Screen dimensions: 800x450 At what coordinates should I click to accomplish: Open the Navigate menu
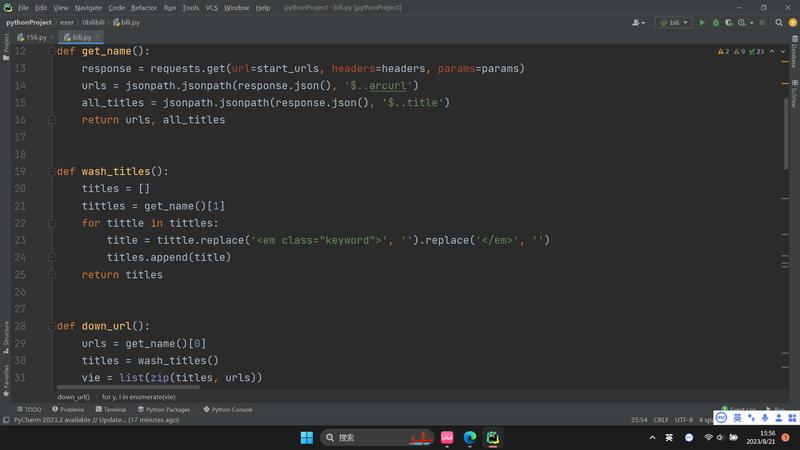tap(88, 8)
